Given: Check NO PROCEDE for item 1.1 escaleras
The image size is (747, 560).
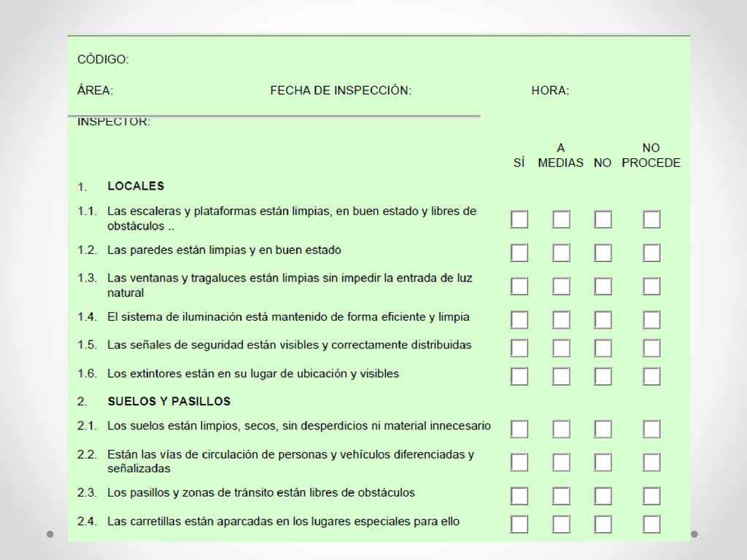Looking at the screenshot, I should (651, 219).
